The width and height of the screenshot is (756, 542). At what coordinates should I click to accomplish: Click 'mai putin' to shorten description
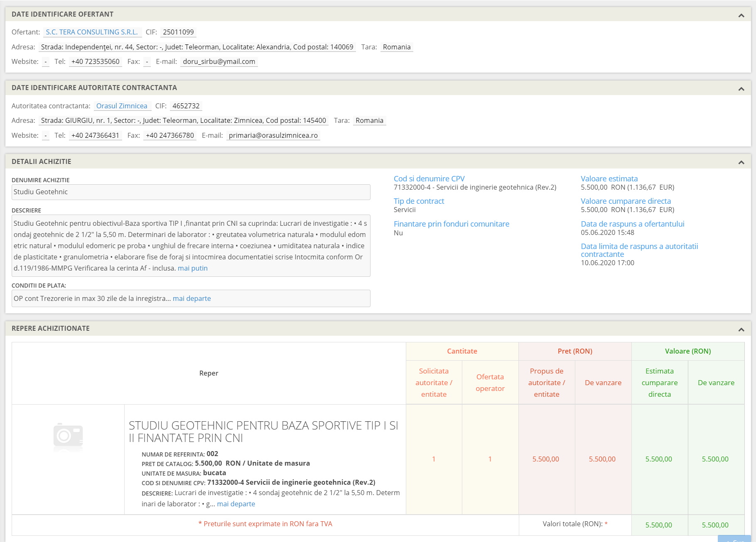click(193, 268)
